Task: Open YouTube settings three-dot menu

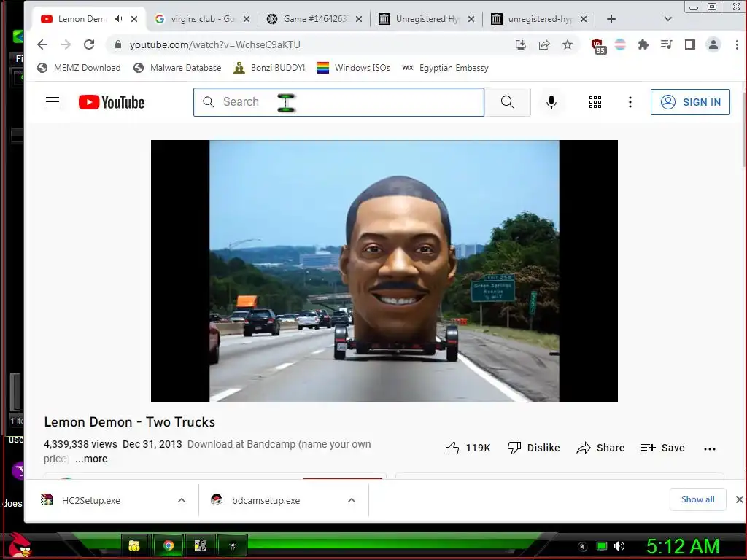Action: (x=630, y=102)
